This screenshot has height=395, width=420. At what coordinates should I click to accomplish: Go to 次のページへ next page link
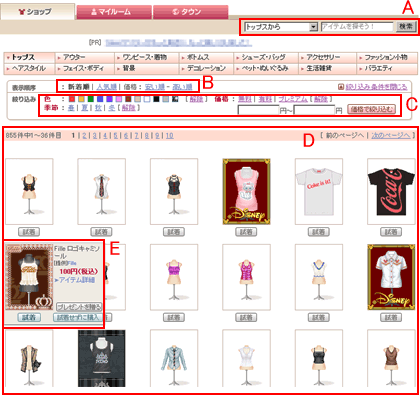coord(391,135)
